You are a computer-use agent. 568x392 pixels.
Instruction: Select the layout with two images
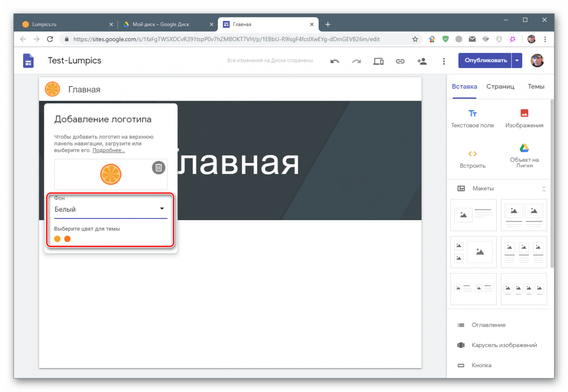click(524, 215)
